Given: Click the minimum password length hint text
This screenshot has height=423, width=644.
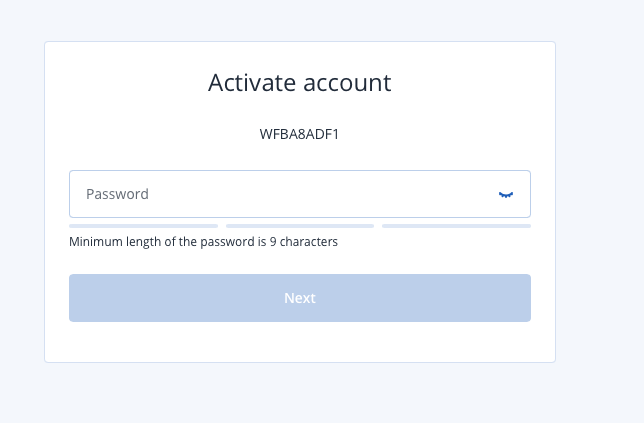Looking at the screenshot, I should (x=203, y=241).
